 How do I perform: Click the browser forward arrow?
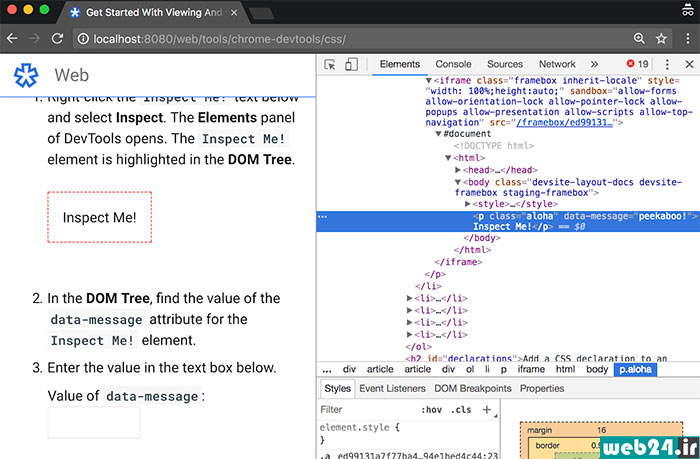pos(34,39)
